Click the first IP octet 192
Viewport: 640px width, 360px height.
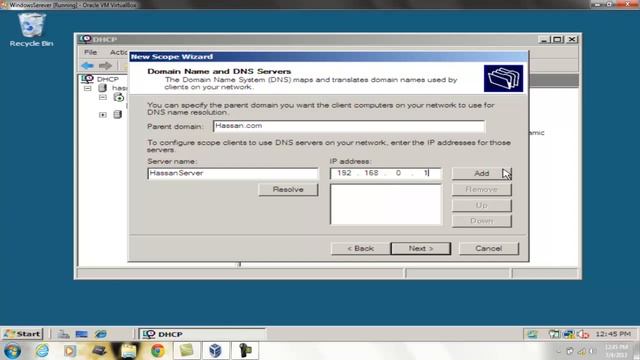point(344,173)
